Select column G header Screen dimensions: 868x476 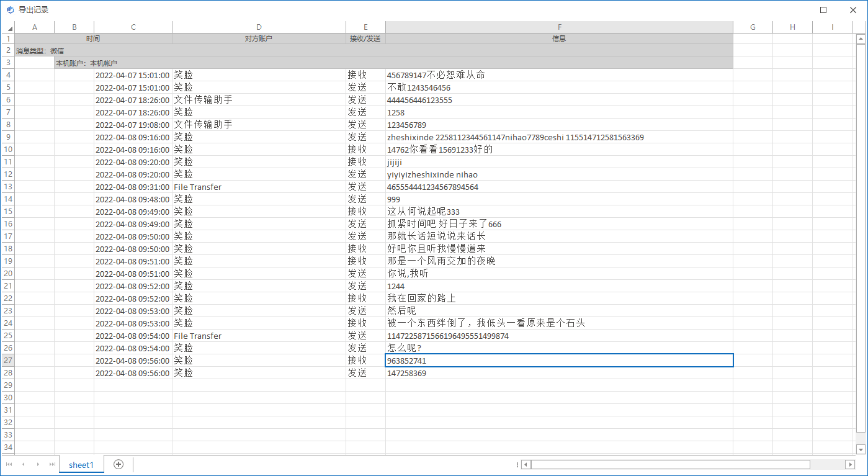tap(753, 27)
